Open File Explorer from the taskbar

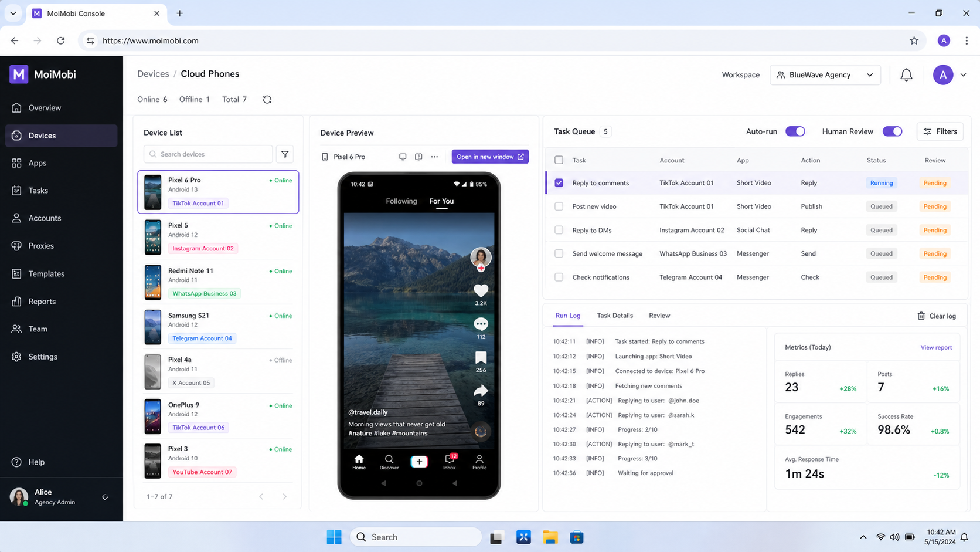click(550, 537)
